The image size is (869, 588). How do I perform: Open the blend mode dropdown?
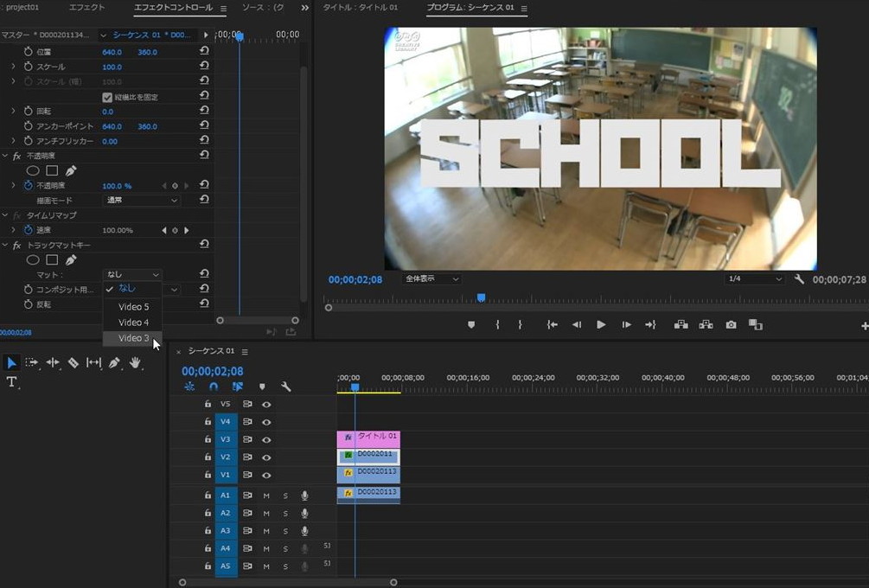pyautogui.click(x=141, y=201)
